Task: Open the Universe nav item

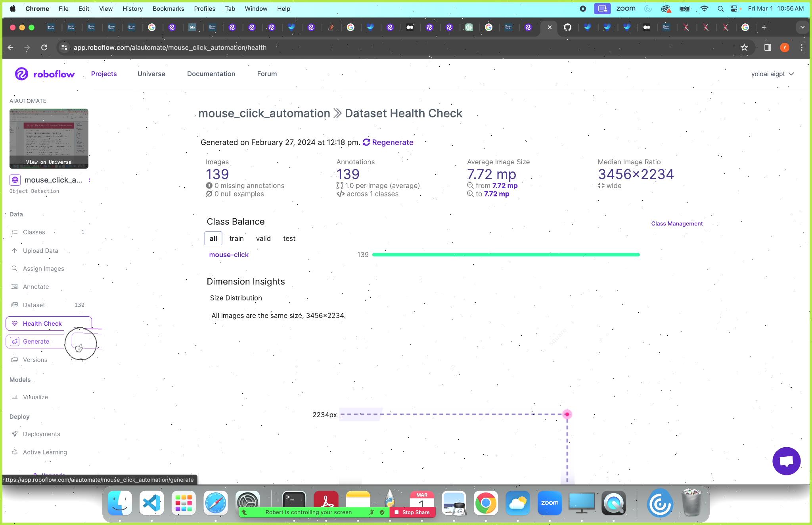Action: (x=151, y=74)
